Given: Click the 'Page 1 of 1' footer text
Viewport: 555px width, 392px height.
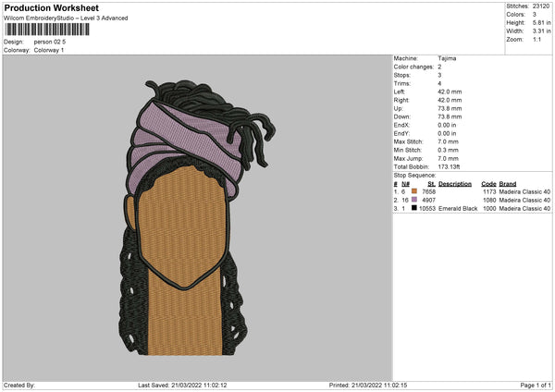Looking at the screenshot, I should coord(536,386).
